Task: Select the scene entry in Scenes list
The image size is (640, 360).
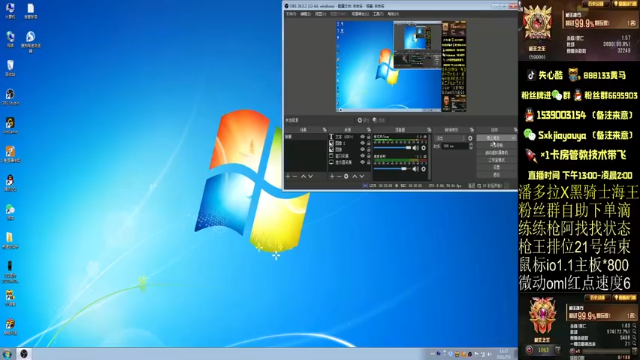Action: (x=306, y=137)
